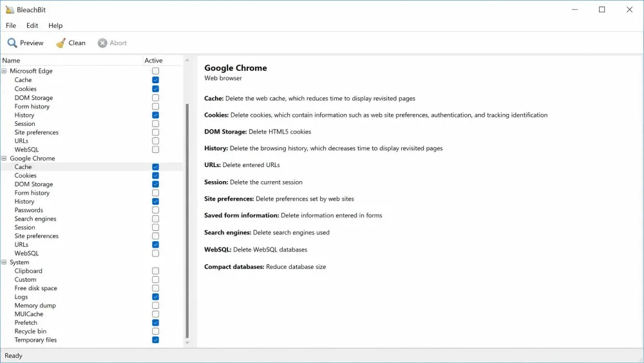This screenshot has height=363, width=644.
Task: Select the System tree row label
Action: (19, 262)
